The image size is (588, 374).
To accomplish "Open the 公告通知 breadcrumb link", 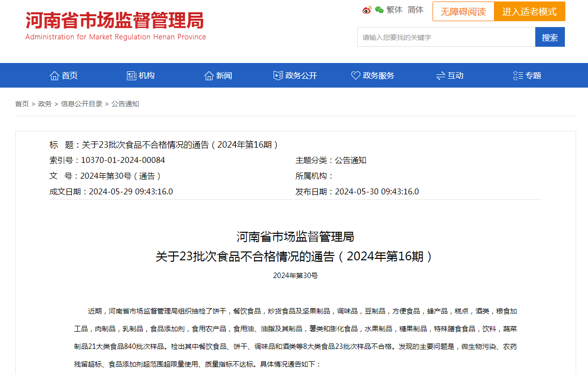I will 124,104.
